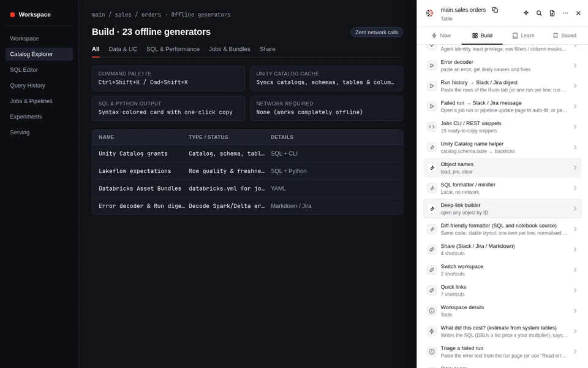Open search with the magnifier icon
The height and width of the screenshot is (368, 588).
click(x=539, y=13)
